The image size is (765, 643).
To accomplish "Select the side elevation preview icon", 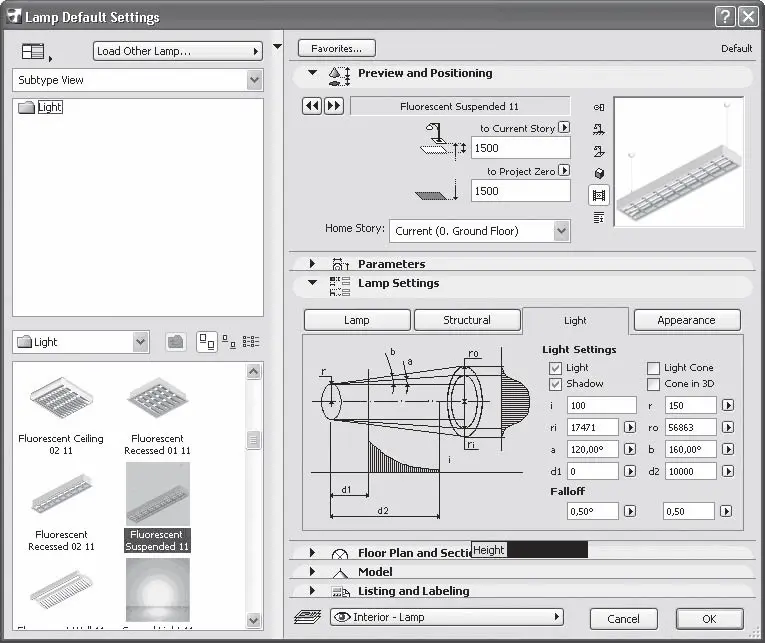I will click(x=599, y=129).
